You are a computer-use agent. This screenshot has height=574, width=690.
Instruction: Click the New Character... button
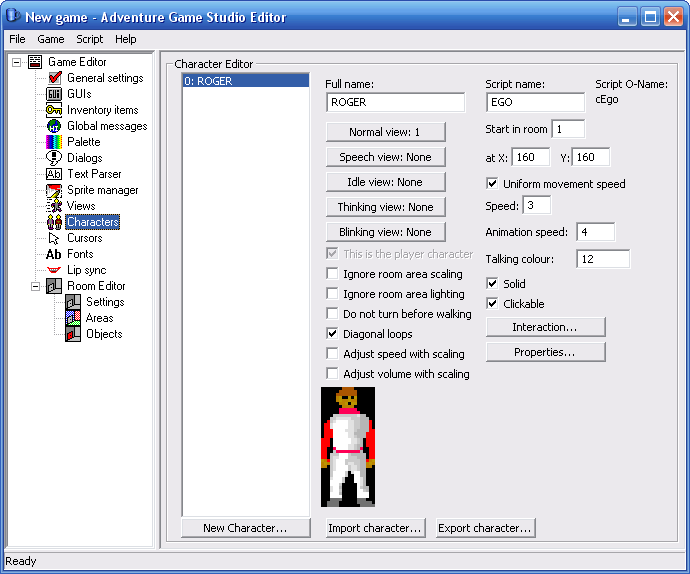pos(246,528)
